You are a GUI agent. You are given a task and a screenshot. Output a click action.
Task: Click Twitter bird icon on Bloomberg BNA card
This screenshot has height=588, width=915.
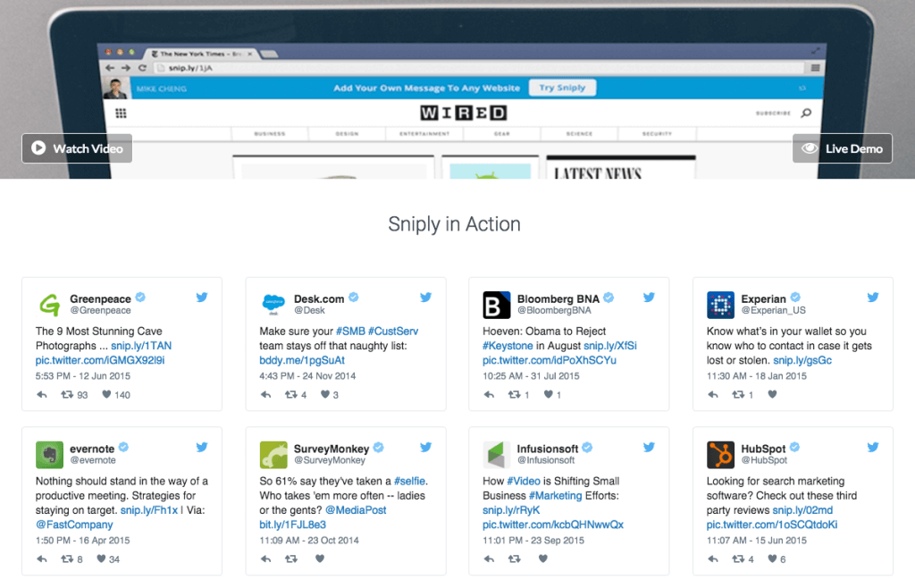(x=649, y=297)
